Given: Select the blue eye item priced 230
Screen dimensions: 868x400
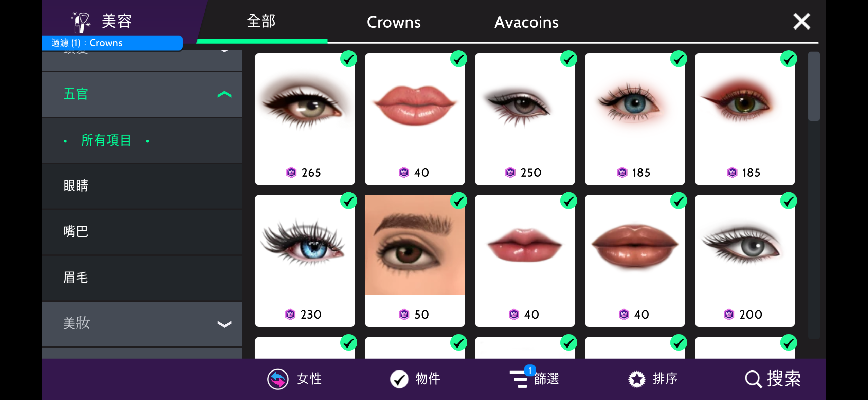Looking at the screenshot, I should (x=305, y=261).
